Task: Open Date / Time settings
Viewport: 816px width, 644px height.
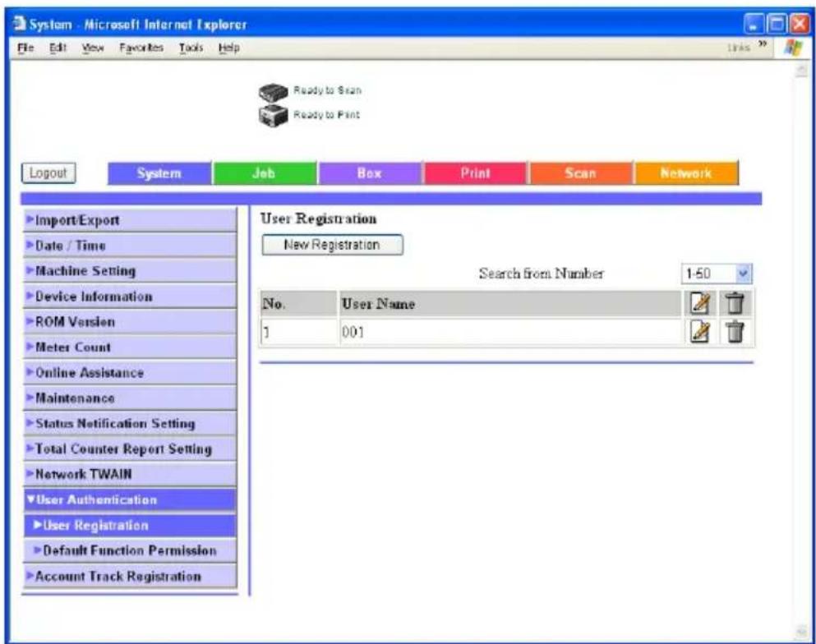Action: [x=130, y=246]
